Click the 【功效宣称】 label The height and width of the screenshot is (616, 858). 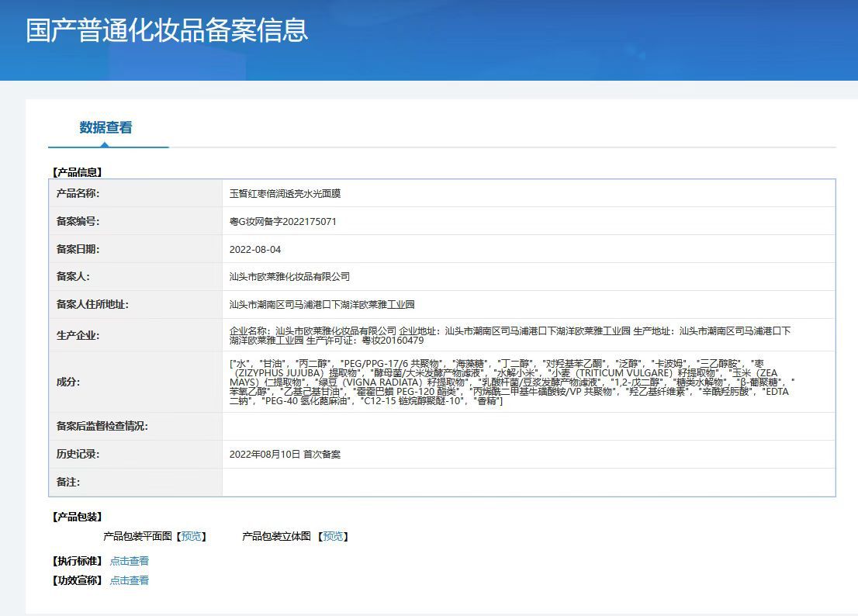point(77,580)
